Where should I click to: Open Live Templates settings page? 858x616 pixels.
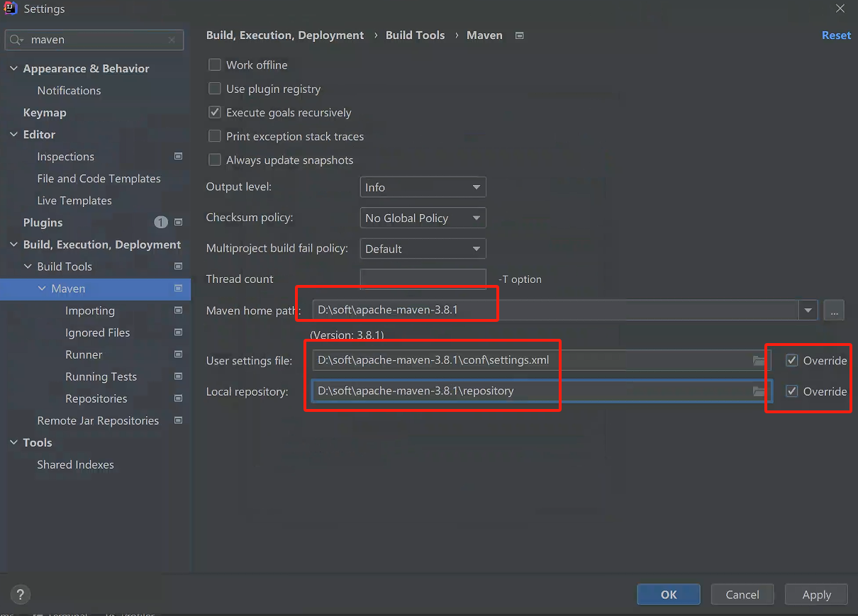[74, 201]
